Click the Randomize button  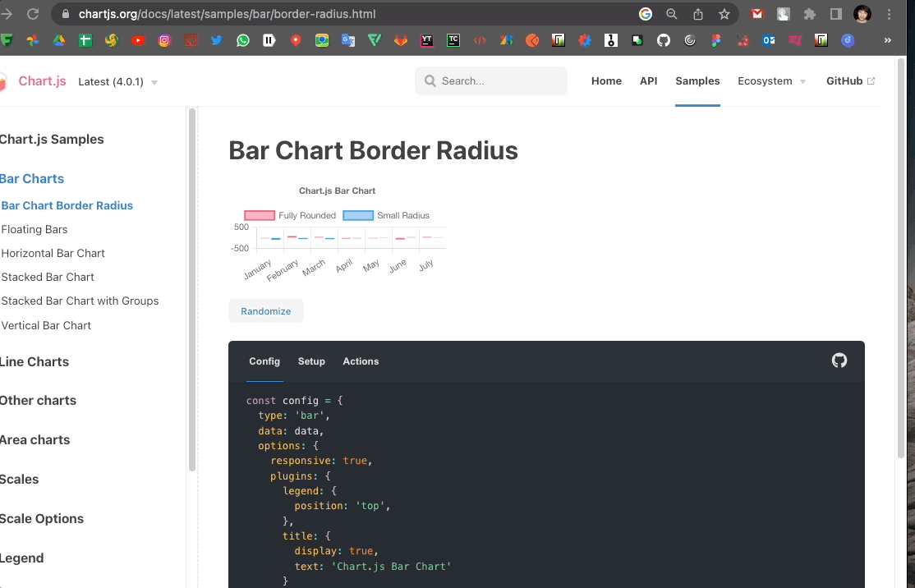coord(265,311)
